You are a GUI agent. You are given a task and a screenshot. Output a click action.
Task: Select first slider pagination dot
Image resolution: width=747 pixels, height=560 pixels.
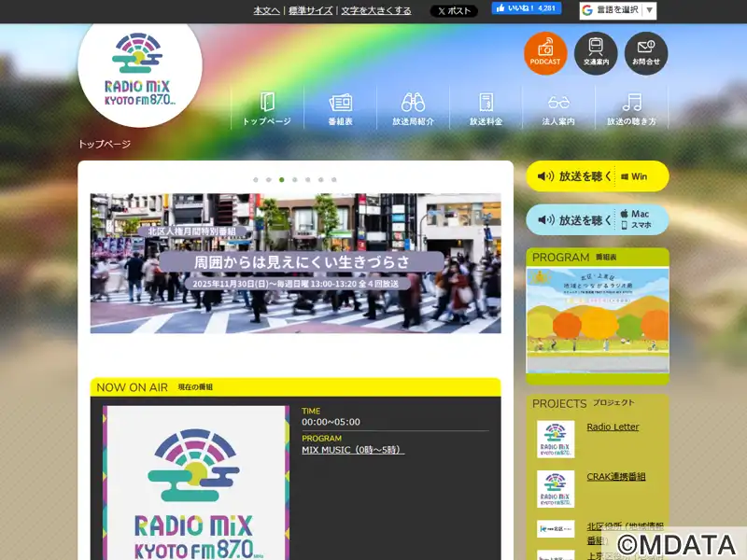(256, 179)
